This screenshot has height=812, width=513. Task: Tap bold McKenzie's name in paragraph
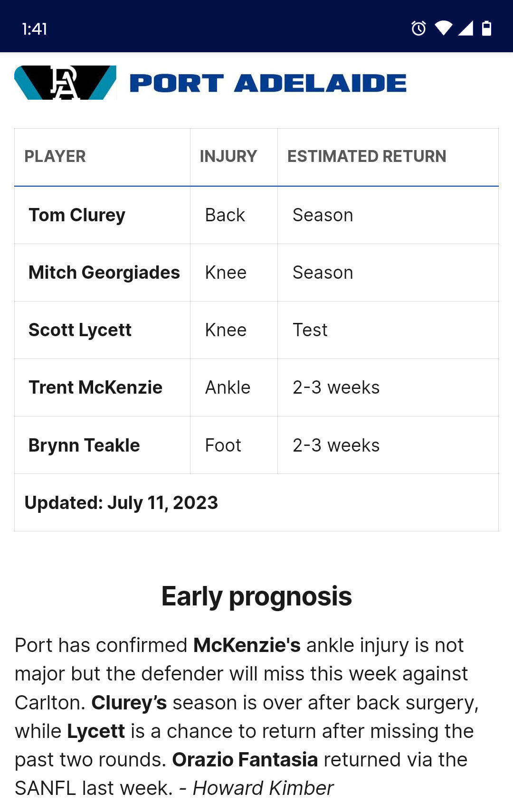click(247, 645)
